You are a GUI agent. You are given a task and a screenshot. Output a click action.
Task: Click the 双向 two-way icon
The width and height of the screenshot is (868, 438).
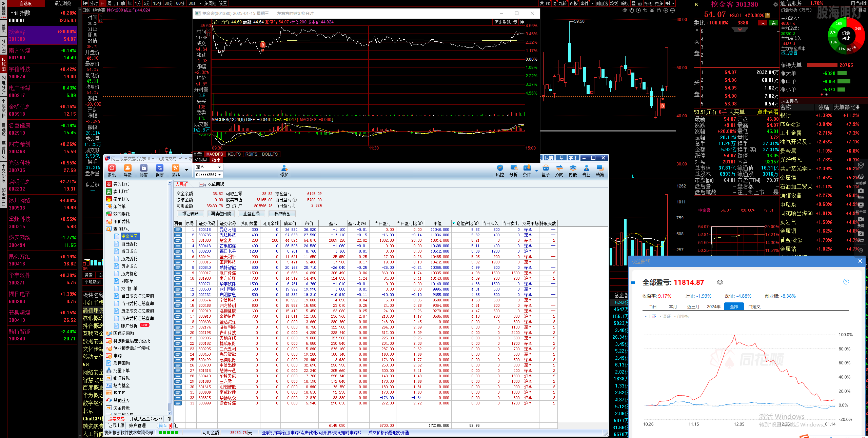559,171
